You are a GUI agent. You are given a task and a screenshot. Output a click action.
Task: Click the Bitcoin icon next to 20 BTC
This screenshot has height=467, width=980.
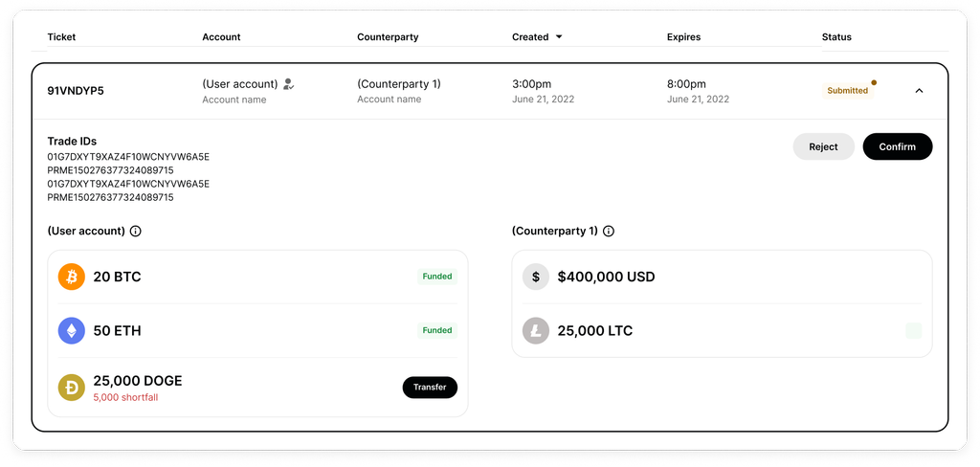coord(71,278)
